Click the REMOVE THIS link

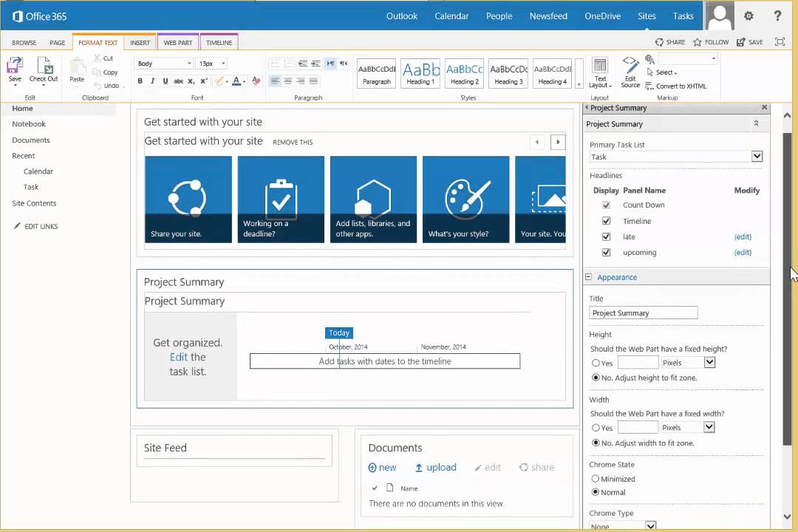293,142
